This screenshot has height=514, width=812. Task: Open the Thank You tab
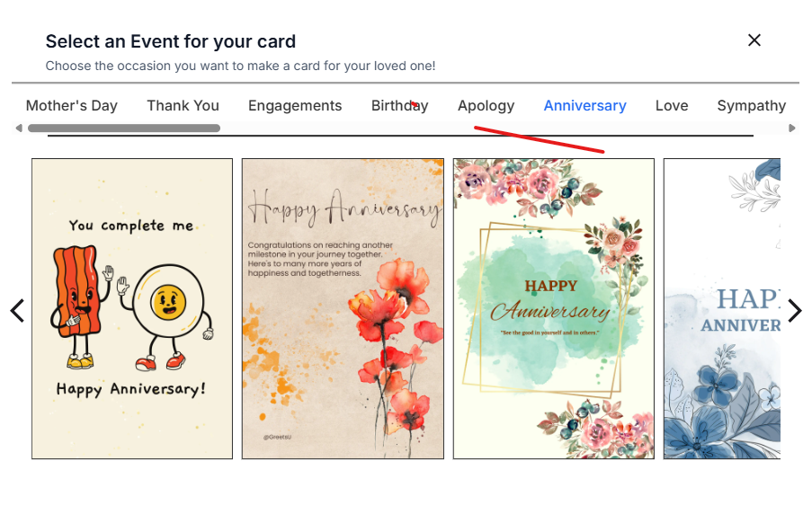pyautogui.click(x=183, y=105)
